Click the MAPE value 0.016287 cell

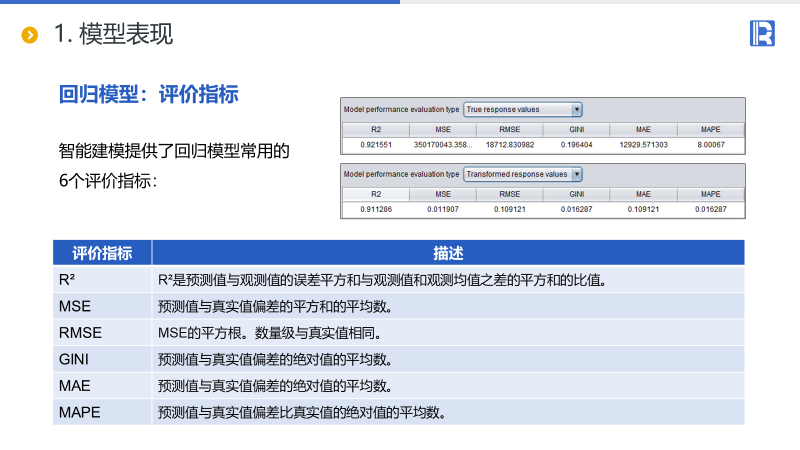tap(710, 209)
